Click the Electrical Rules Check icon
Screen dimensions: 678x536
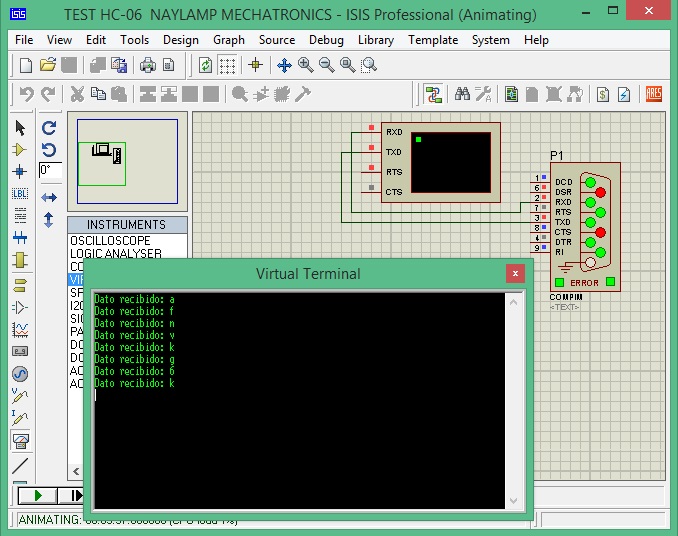[x=624, y=94]
